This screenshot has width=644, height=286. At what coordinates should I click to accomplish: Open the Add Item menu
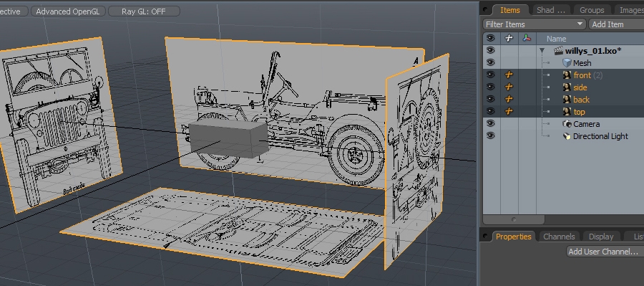point(616,24)
